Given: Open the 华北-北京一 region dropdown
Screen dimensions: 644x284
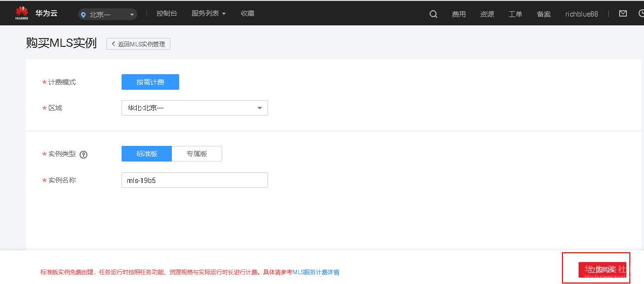Looking at the screenshot, I should 194,108.
